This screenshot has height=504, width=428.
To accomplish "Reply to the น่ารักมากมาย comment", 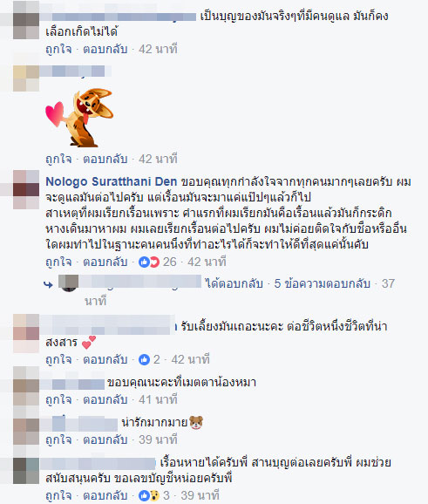I will [x=105, y=439].
